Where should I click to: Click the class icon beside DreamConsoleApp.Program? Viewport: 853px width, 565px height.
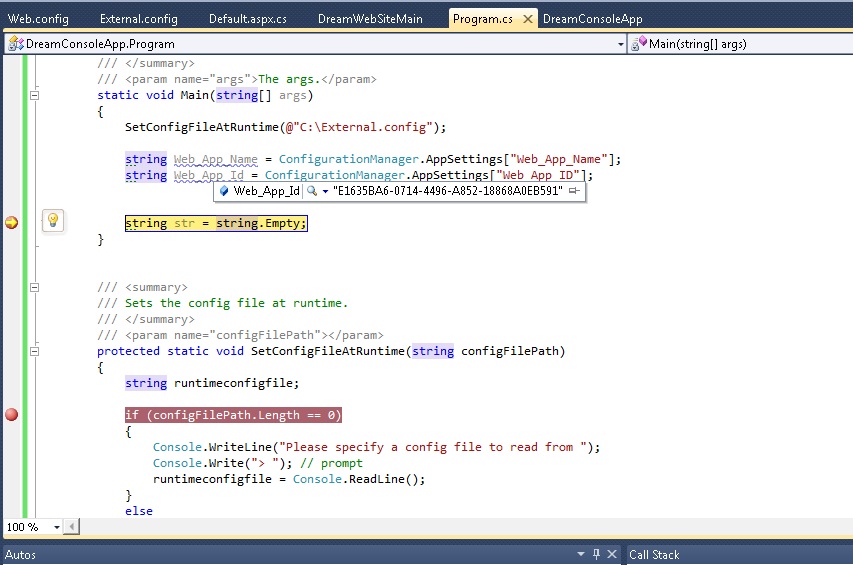[x=14, y=44]
